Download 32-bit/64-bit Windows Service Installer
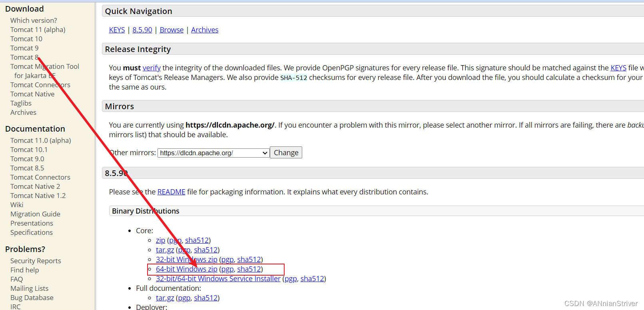The width and height of the screenshot is (644, 310). (x=218, y=279)
